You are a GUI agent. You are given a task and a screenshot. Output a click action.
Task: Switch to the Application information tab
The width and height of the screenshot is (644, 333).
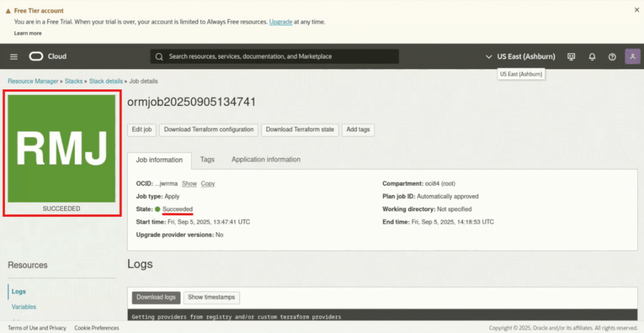(x=266, y=159)
